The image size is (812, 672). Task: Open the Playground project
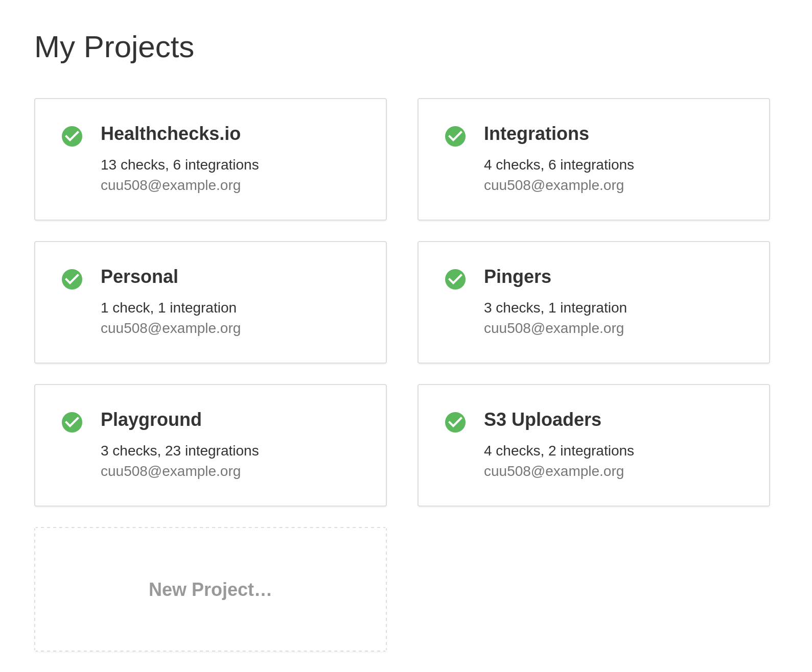[x=151, y=420]
